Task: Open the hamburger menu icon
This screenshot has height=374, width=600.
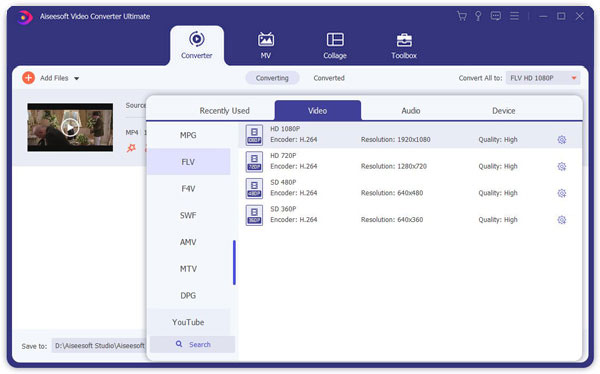Action: click(x=514, y=16)
